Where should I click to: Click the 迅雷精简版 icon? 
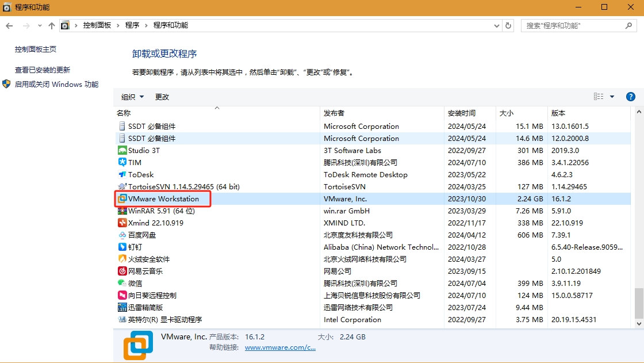122,308
